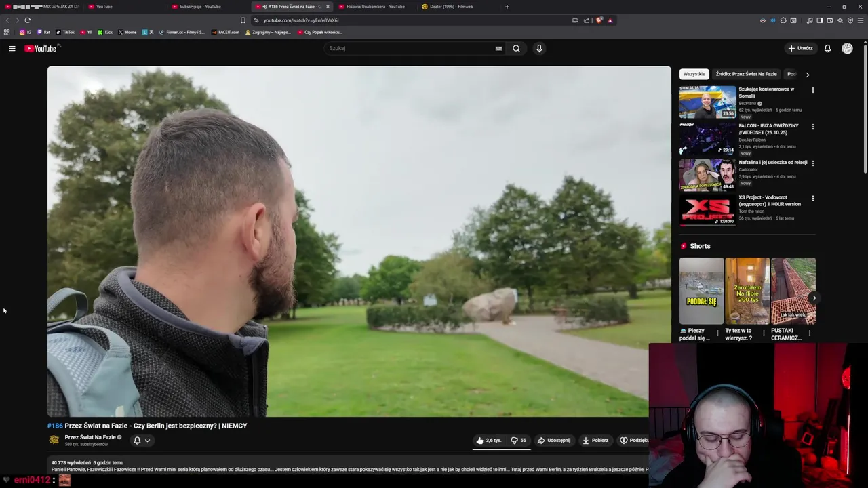Viewport: 868px width, 488px height.
Task: Click Pobierz download button
Action: (x=595, y=441)
